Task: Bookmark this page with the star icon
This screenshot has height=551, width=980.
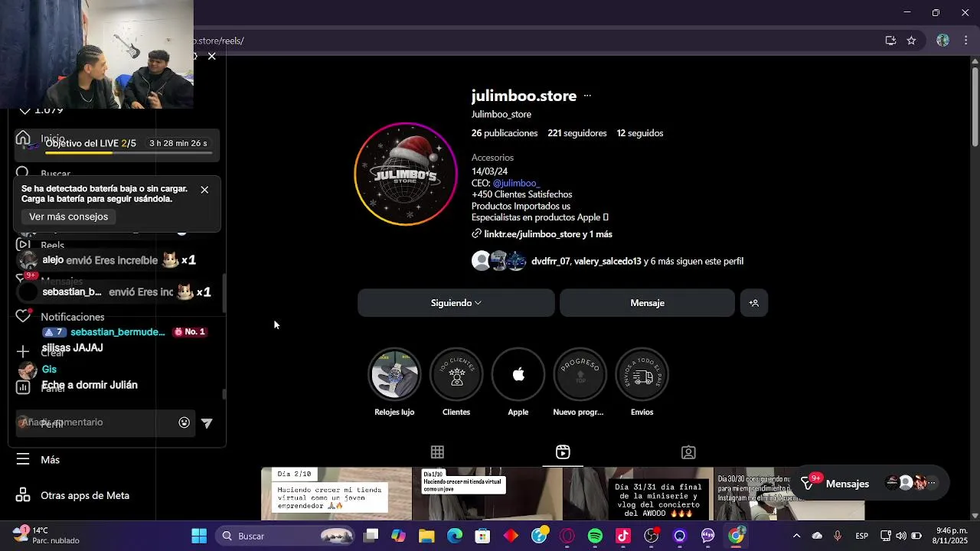Action: pyautogui.click(x=911, y=41)
